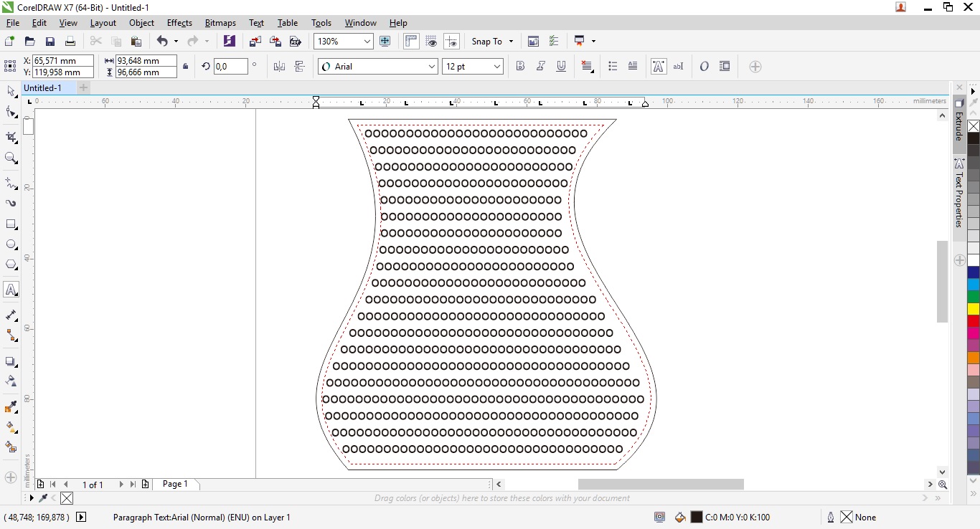Open the zoom level dropdown
Screen dimensions: 980x529
(367, 42)
